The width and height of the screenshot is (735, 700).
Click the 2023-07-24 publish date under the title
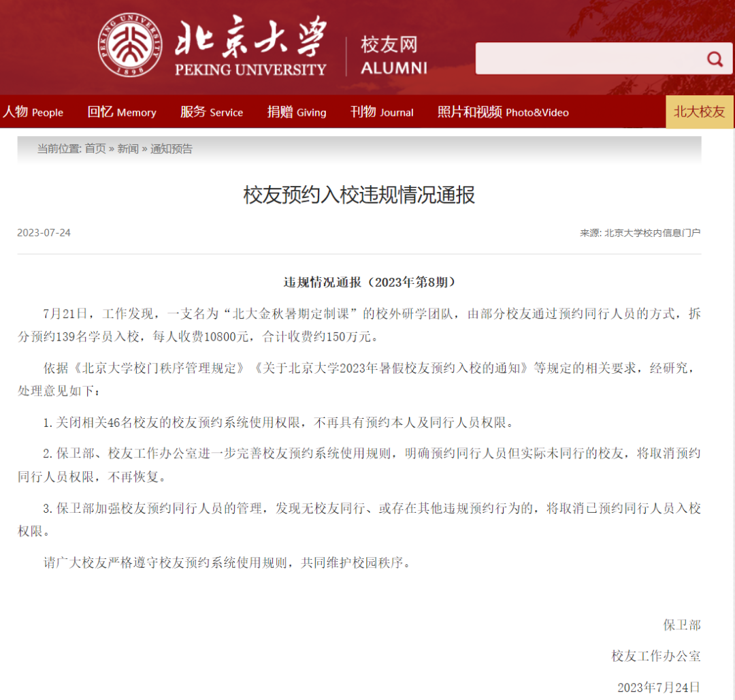coord(44,233)
